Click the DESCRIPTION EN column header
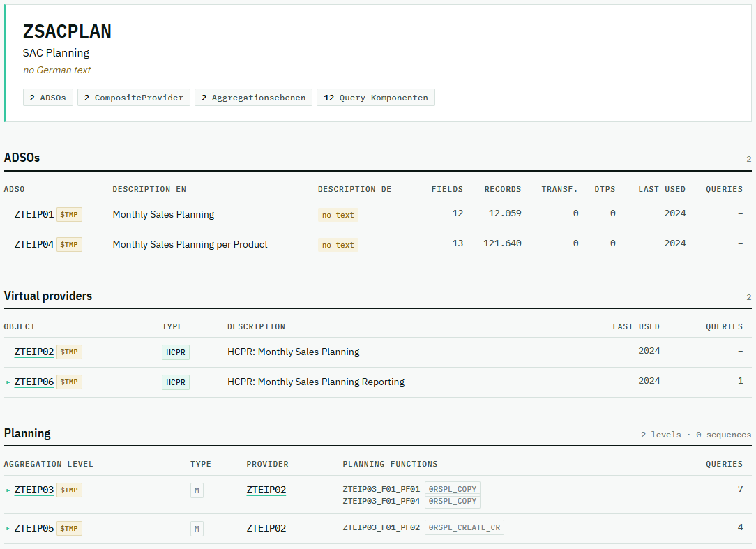This screenshot has height=549, width=756. pos(149,189)
